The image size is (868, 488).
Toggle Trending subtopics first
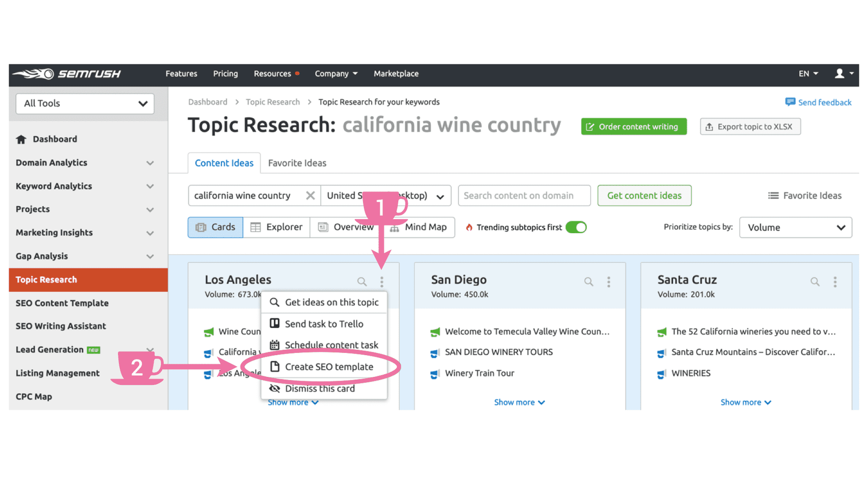pos(577,227)
